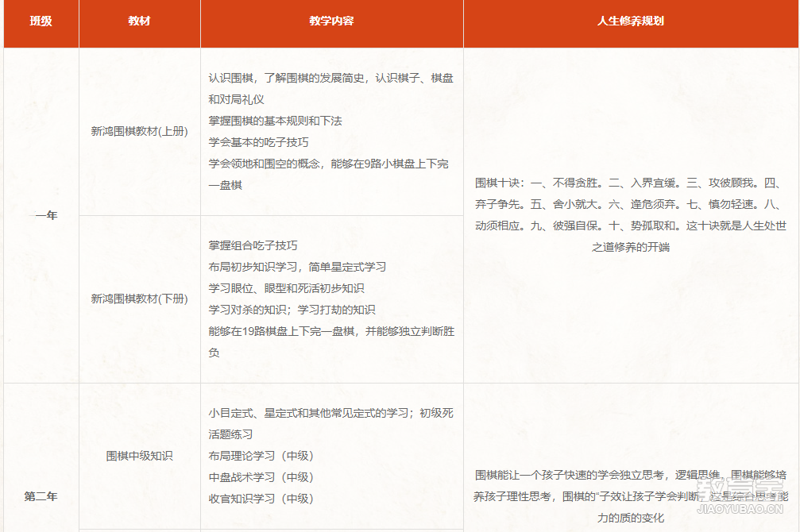Select the 新鸿围棋教材(下册) cell
The height and width of the screenshot is (532, 800).
click(x=139, y=299)
